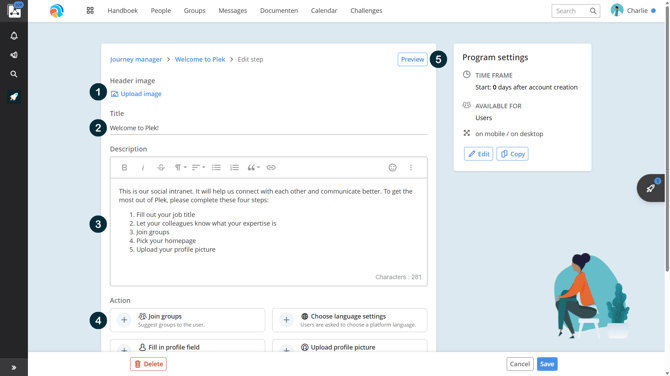
Task: Open Charlie's profile avatar
Action: [x=617, y=10]
